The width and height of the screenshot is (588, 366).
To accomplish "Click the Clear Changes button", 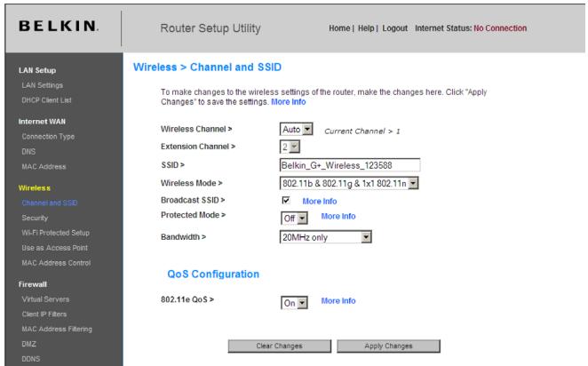I will [x=280, y=346].
